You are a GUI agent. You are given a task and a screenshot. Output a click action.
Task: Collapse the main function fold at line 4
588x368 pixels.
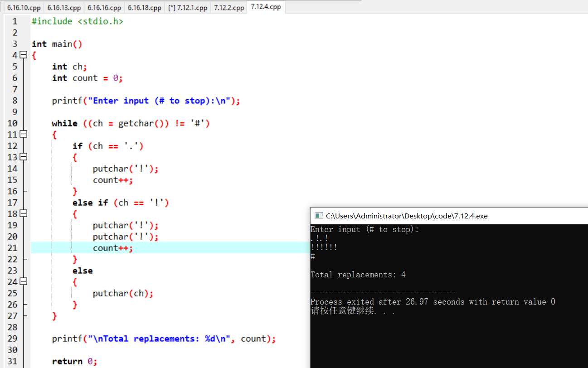(x=24, y=55)
